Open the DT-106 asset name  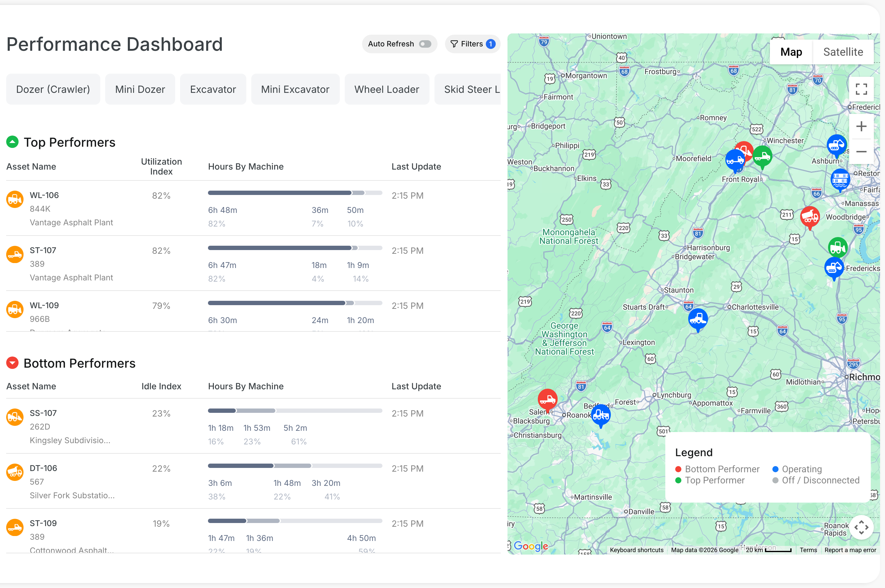[44, 468]
